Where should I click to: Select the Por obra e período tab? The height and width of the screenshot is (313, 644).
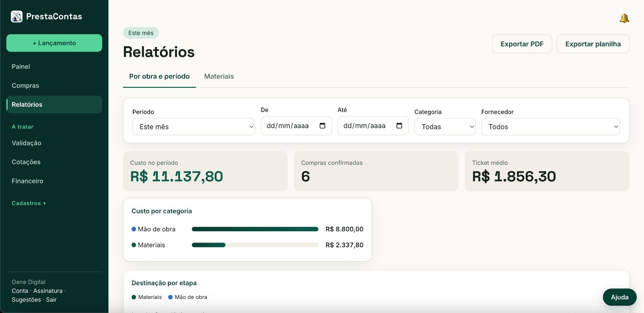[x=159, y=76]
